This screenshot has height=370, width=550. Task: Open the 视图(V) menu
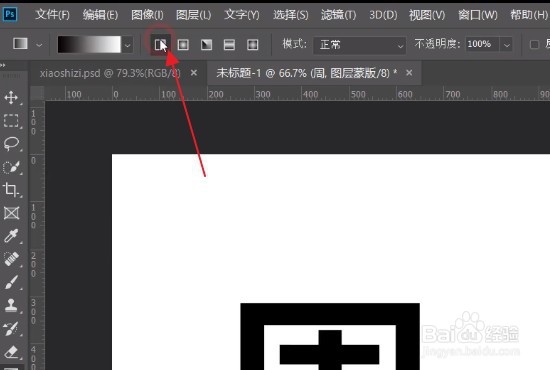click(x=427, y=15)
